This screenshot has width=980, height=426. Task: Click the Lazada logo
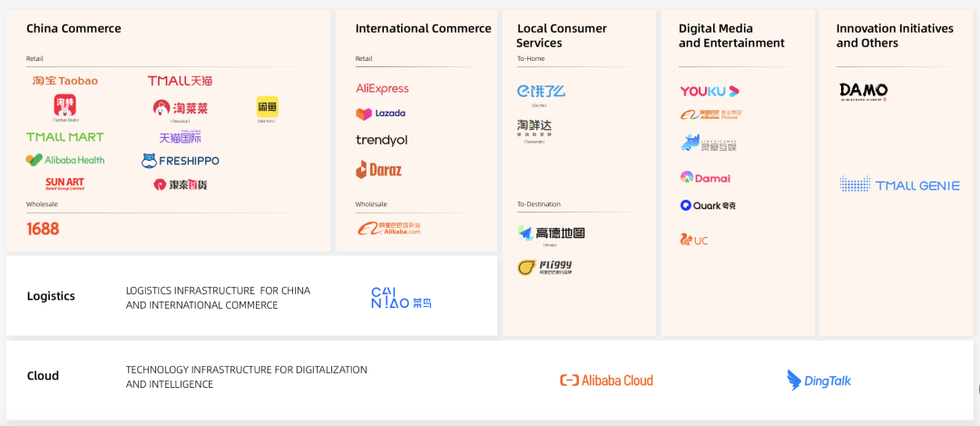[x=380, y=114]
